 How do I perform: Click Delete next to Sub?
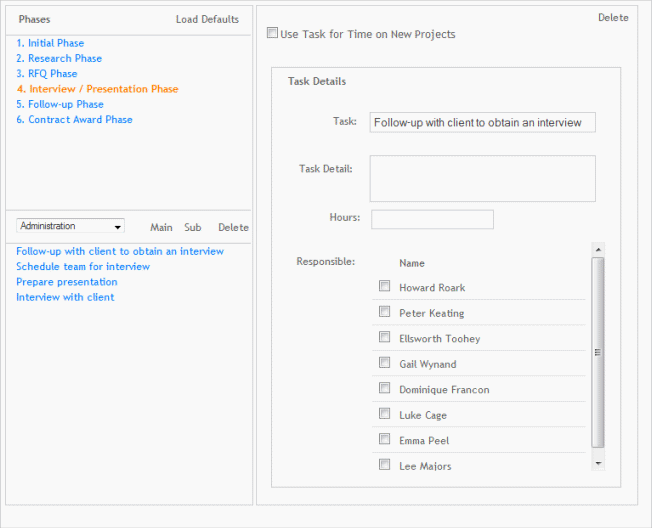(x=233, y=227)
